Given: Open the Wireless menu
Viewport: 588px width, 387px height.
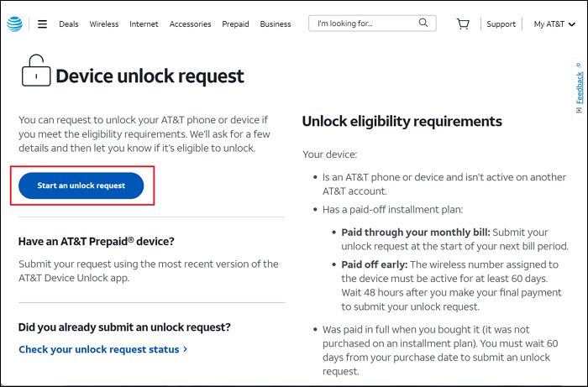Looking at the screenshot, I should coord(103,24).
